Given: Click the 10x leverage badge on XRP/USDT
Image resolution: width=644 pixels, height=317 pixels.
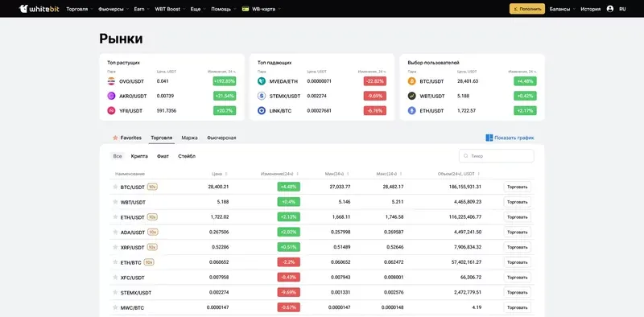Looking at the screenshot, I should coord(152,247).
